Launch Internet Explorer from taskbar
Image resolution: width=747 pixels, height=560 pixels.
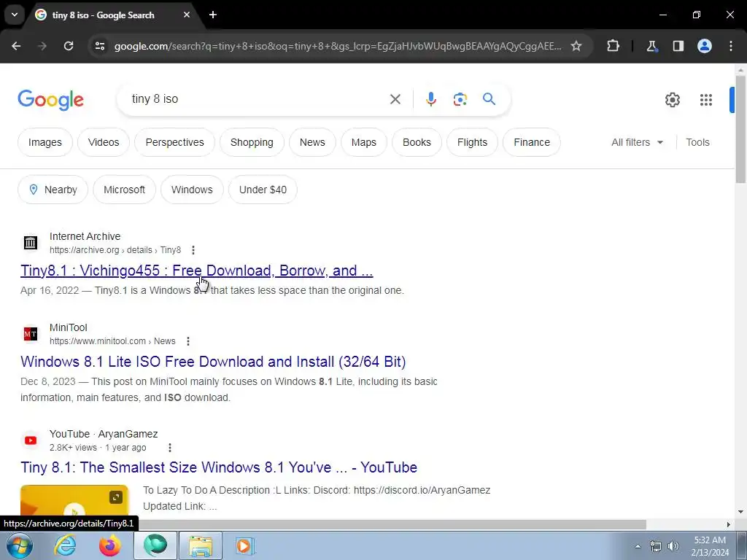[65, 545]
